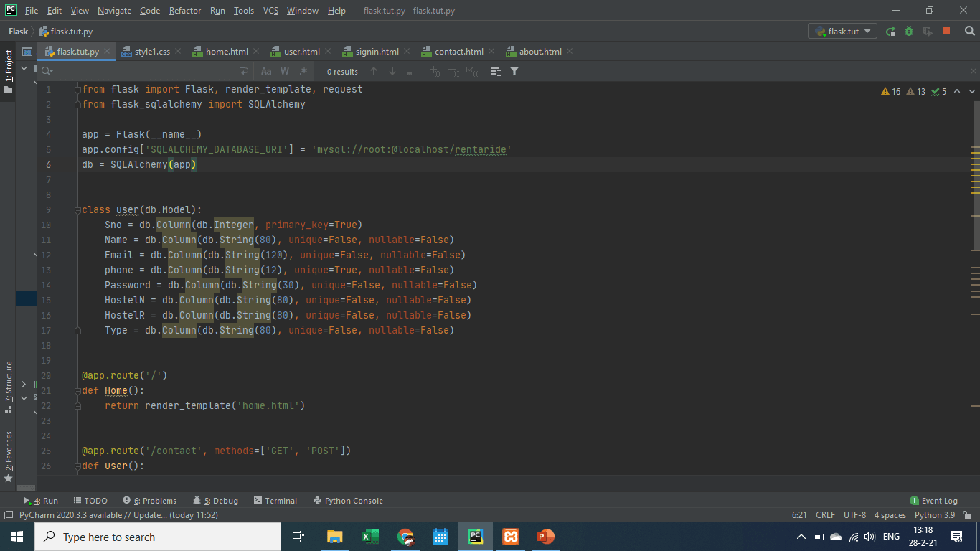Open the Run tool window
The image size is (980, 551).
point(41,501)
